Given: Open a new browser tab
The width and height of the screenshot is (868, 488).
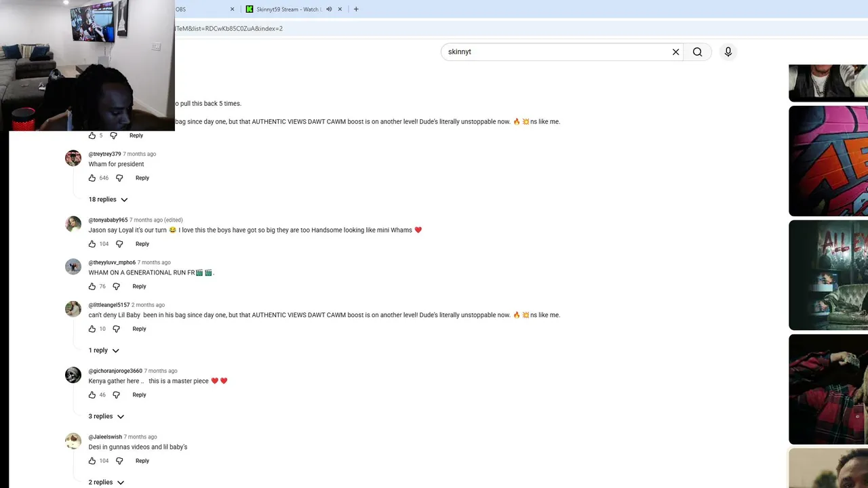Looking at the screenshot, I should click(356, 9).
